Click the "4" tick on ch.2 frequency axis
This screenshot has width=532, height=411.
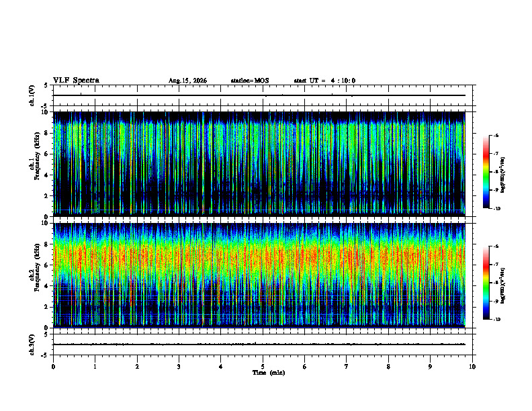coord(47,286)
